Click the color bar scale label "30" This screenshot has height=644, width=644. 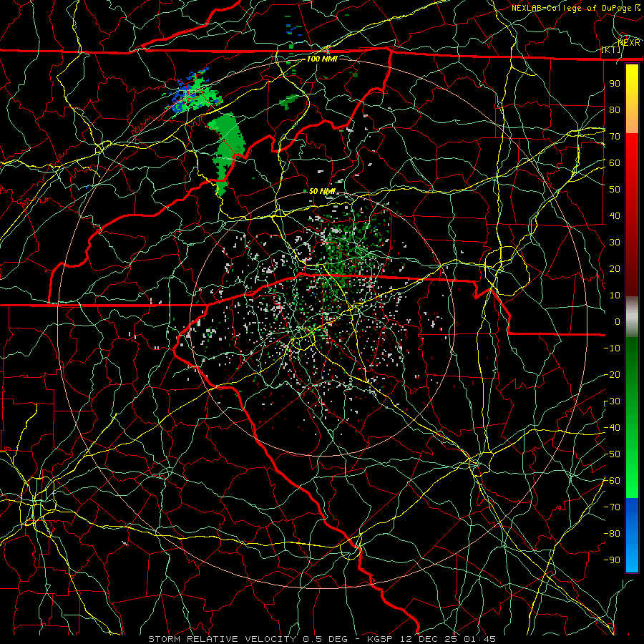point(615,243)
